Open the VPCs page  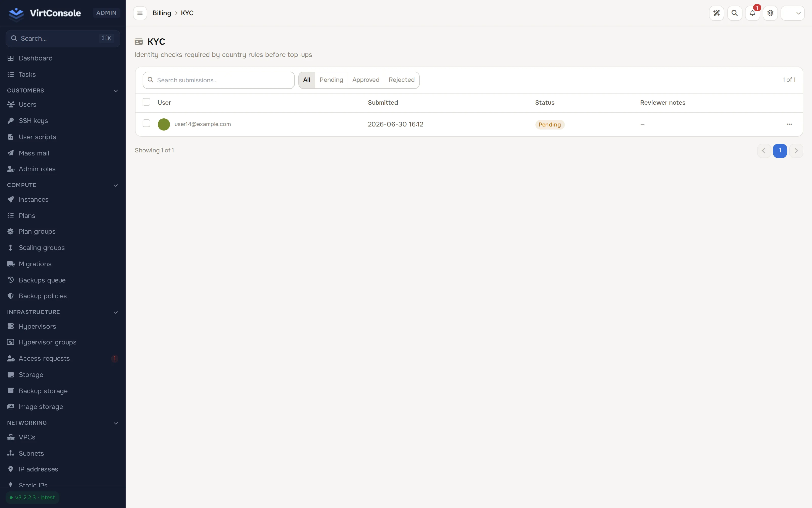(63, 437)
